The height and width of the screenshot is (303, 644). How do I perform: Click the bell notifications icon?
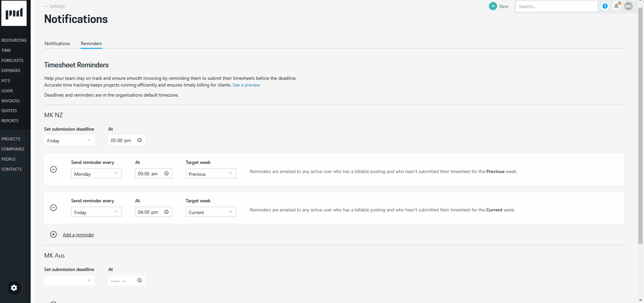click(x=616, y=6)
